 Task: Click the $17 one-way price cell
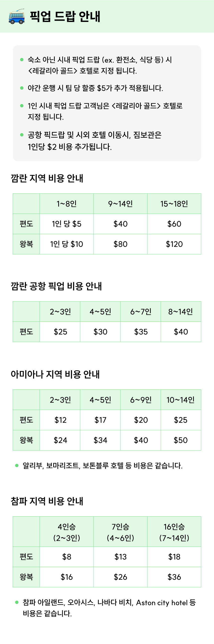pos(100,420)
